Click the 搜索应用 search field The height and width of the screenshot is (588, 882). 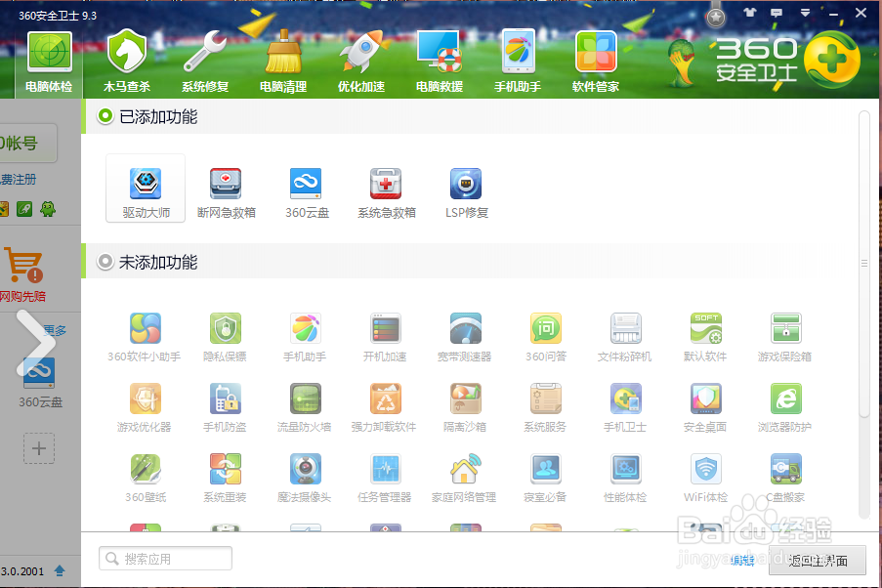tap(165, 558)
